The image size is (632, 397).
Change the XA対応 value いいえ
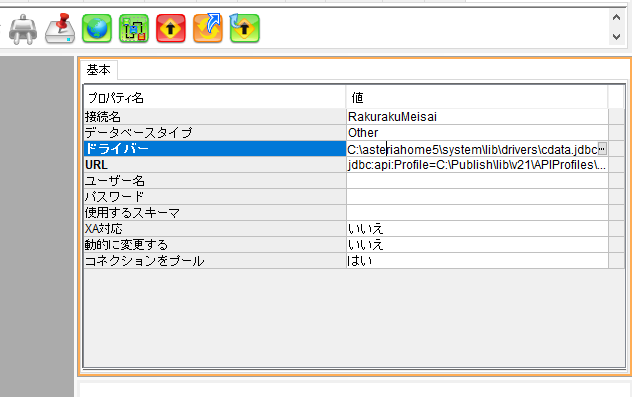477,229
